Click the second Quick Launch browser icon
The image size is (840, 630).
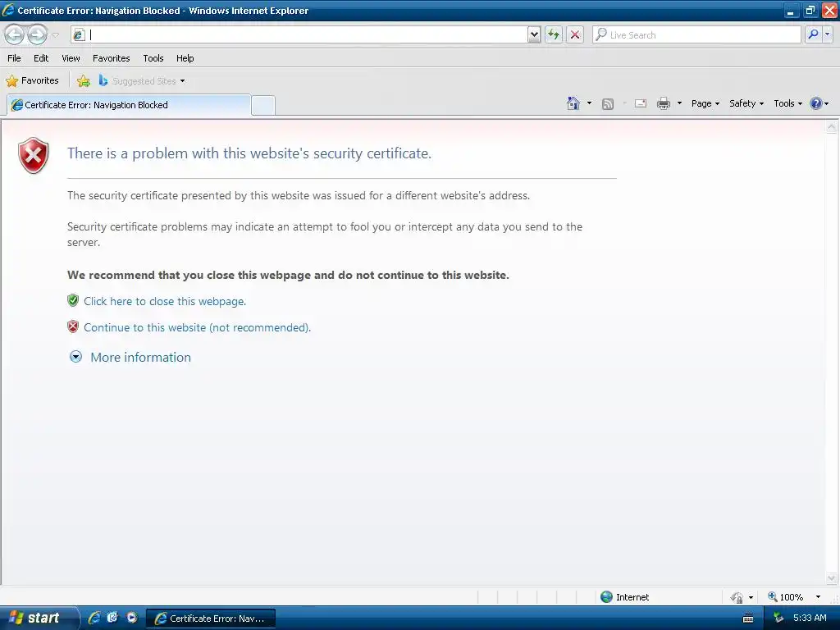112,618
